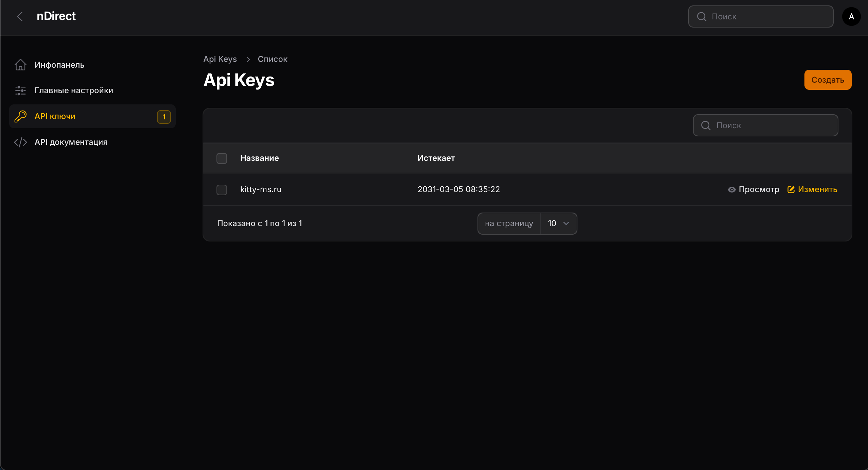The height and width of the screenshot is (470, 868).
Task: Click the code brackets icon for API документация
Action: tap(20, 142)
